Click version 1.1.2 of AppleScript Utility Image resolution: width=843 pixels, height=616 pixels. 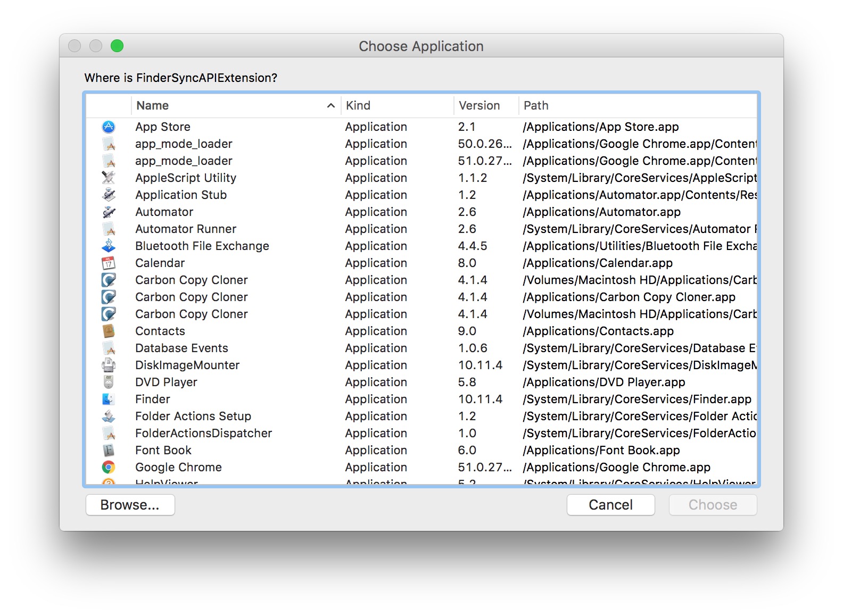click(x=473, y=178)
